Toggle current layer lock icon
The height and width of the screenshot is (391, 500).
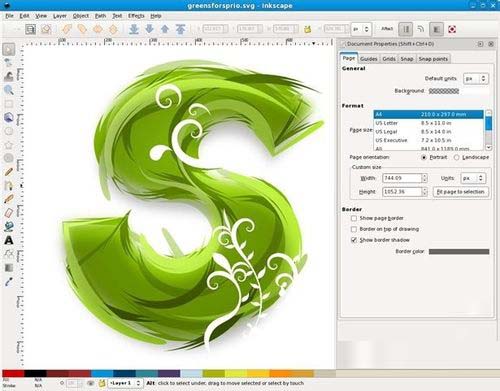coord(102,383)
